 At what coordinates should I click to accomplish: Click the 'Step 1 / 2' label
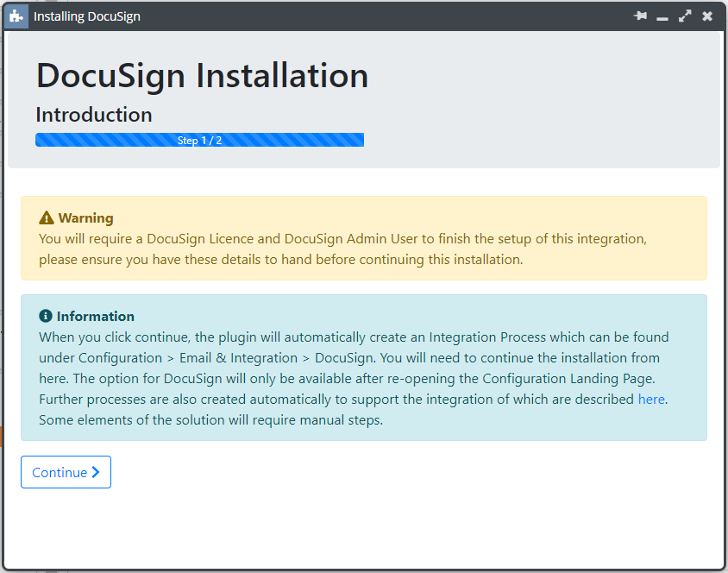coord(199,141)
